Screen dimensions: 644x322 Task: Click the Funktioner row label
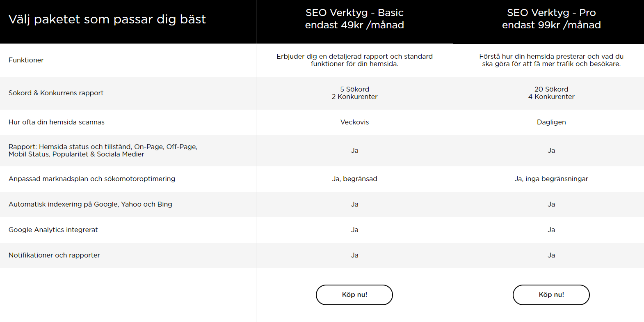click(26, 60)
